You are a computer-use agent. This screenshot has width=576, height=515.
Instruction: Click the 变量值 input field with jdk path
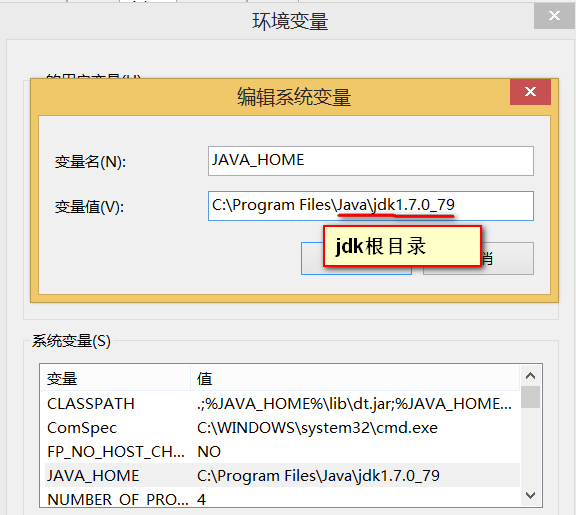pos(371,206)
